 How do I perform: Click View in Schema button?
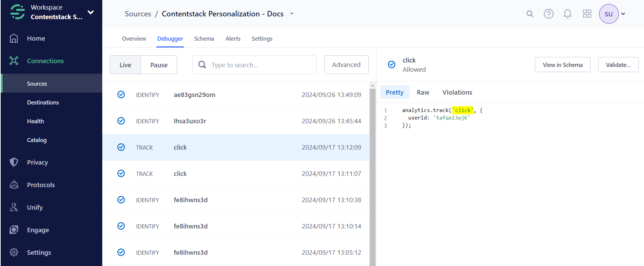[x=563, y=65]
